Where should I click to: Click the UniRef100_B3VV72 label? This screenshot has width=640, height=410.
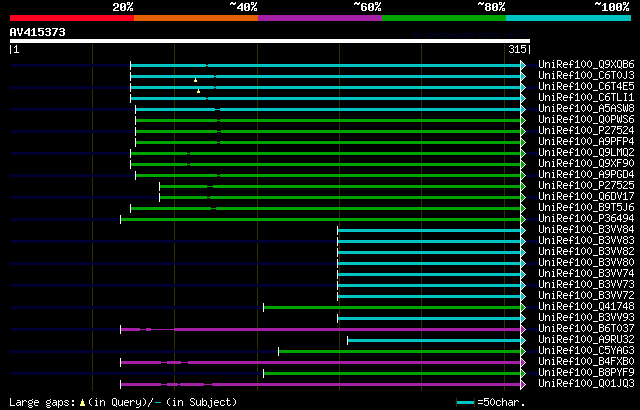(x=586, y=296)
